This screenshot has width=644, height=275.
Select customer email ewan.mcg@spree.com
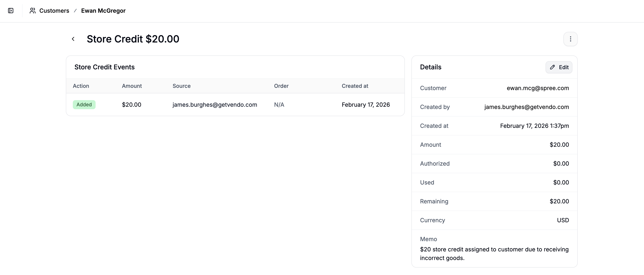[538, 88]
